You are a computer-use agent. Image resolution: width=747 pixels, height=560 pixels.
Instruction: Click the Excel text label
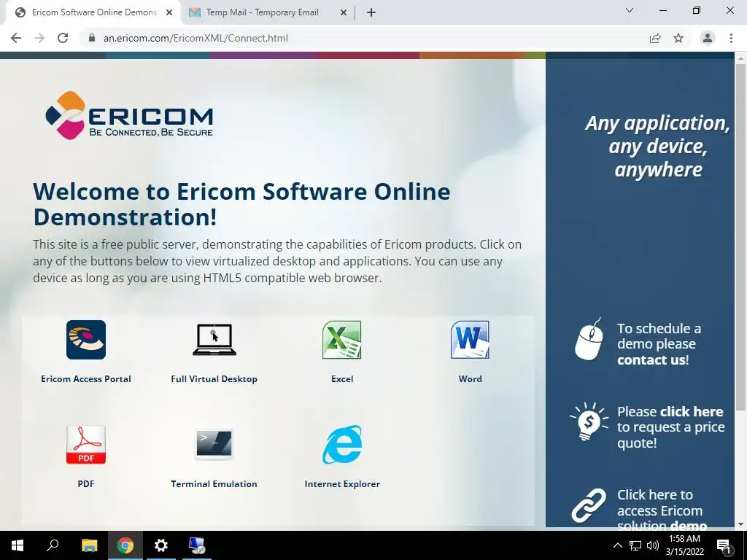[x=342, y=379]
